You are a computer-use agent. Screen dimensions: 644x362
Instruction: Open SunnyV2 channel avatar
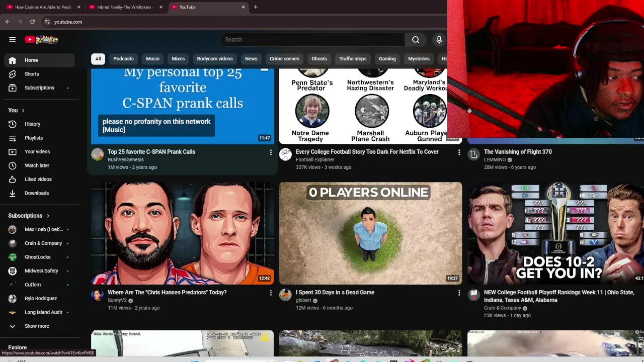tap(98, 295)
